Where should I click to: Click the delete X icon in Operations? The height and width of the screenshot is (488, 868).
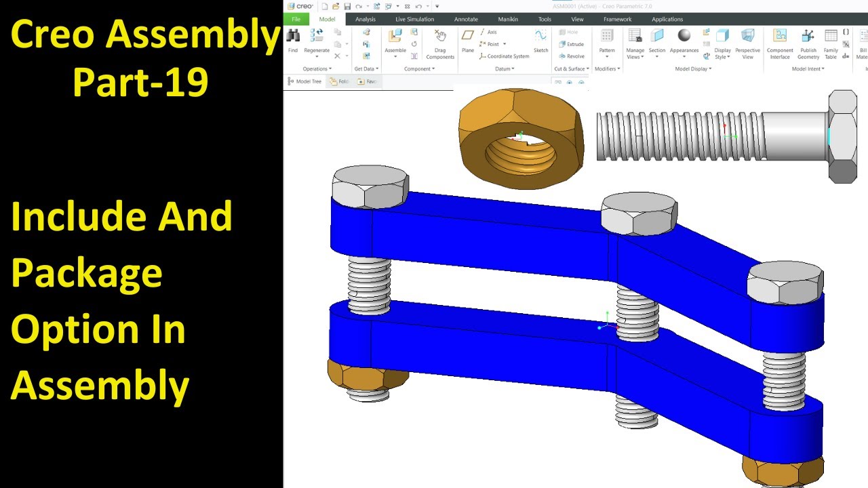click(337, 56)
